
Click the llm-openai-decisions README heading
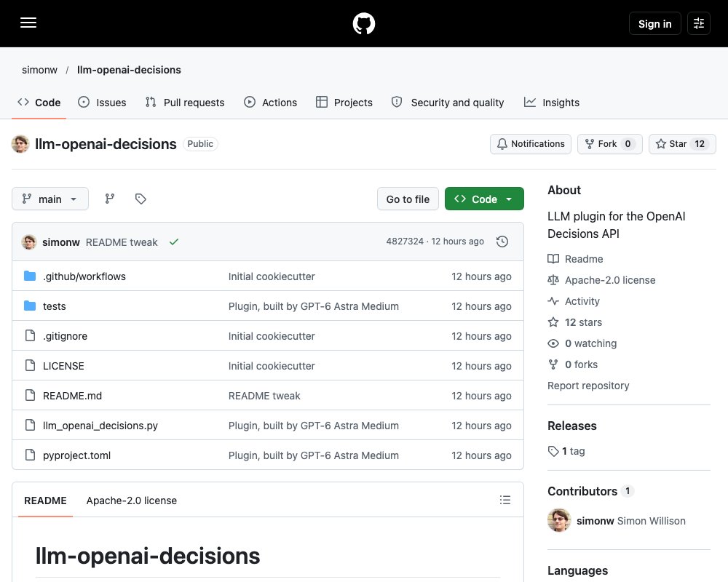click(x=148, y=556)
